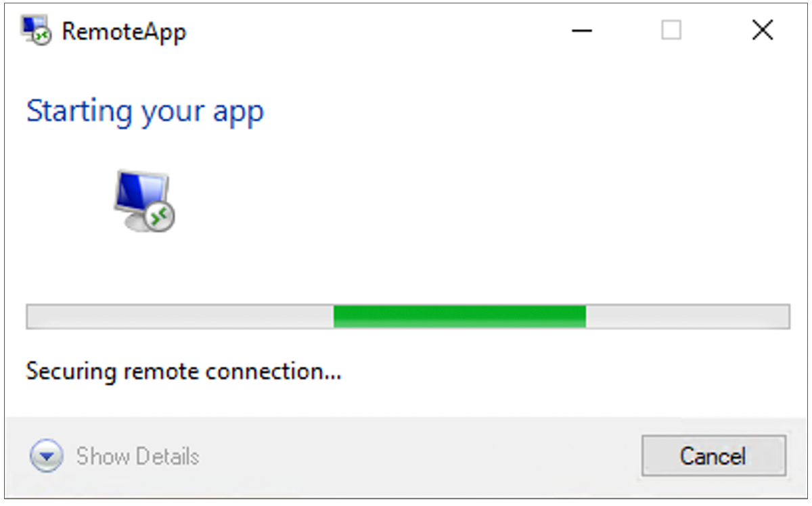Screen dimensions: 812x506
Task: Click the empty right portion of progress bar
Action: click(x=687, y=317)
